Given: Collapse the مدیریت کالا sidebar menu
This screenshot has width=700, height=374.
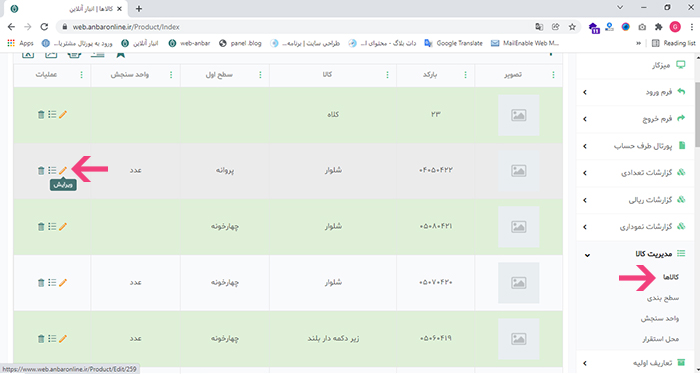Looking at the screenshot, I should tap(636, 254).
